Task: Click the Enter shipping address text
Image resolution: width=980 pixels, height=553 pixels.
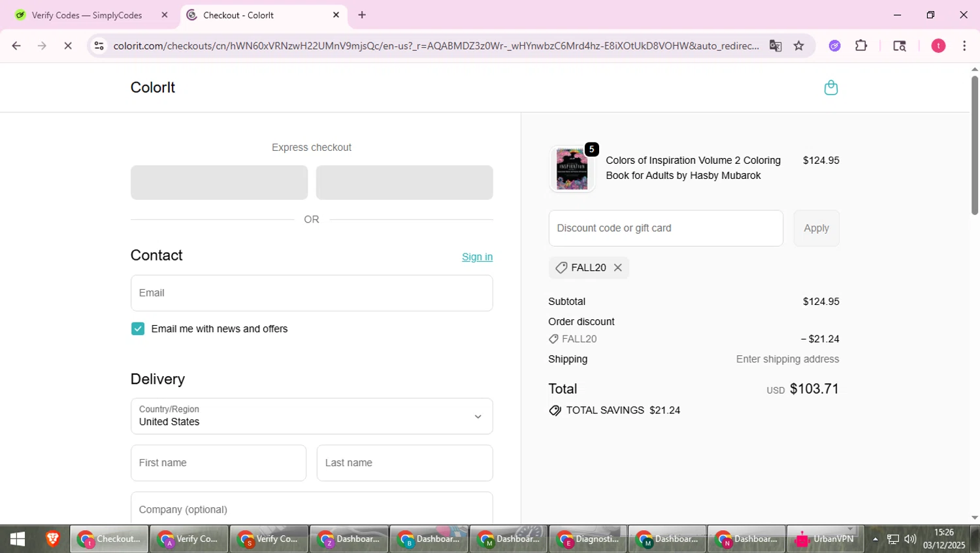Action: 787,359
